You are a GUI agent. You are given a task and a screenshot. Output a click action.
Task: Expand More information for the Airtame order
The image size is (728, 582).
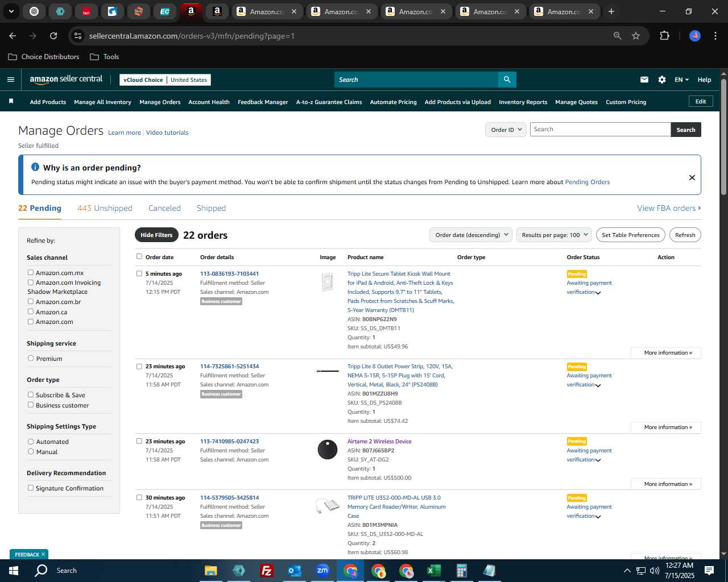coord(666,484)
